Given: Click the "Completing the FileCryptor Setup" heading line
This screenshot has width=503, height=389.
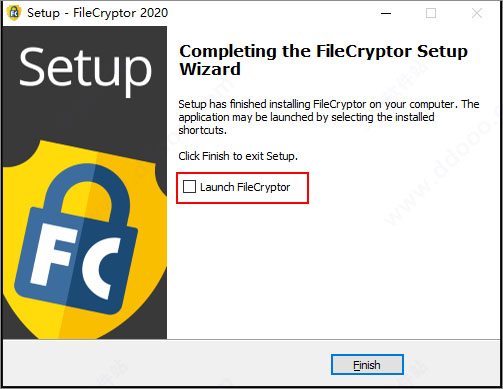Looking at the screenshot, I should [x=323, y=51].
